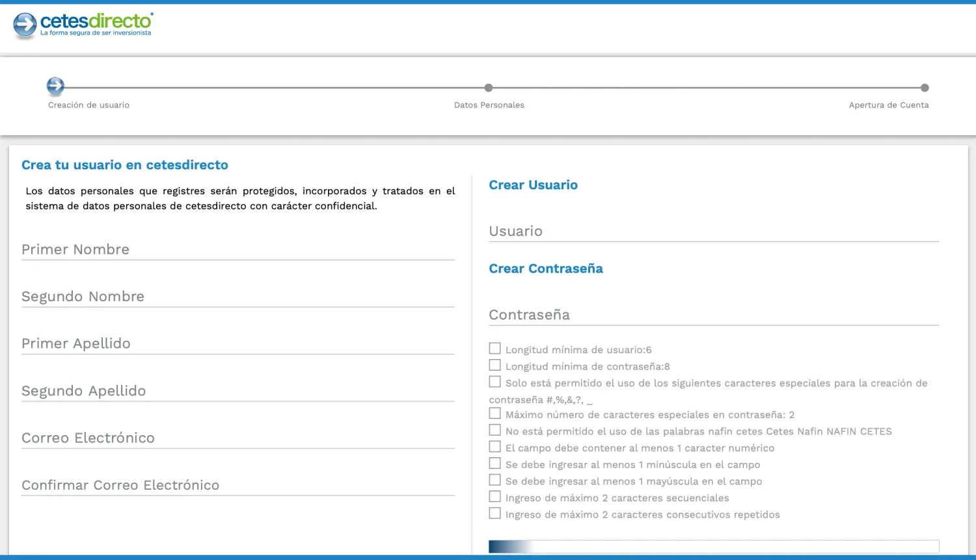This screenshot has width=976, height=560.
Task: Tick the al menos 1 caracter numérico checkbox
Action: 495,447
